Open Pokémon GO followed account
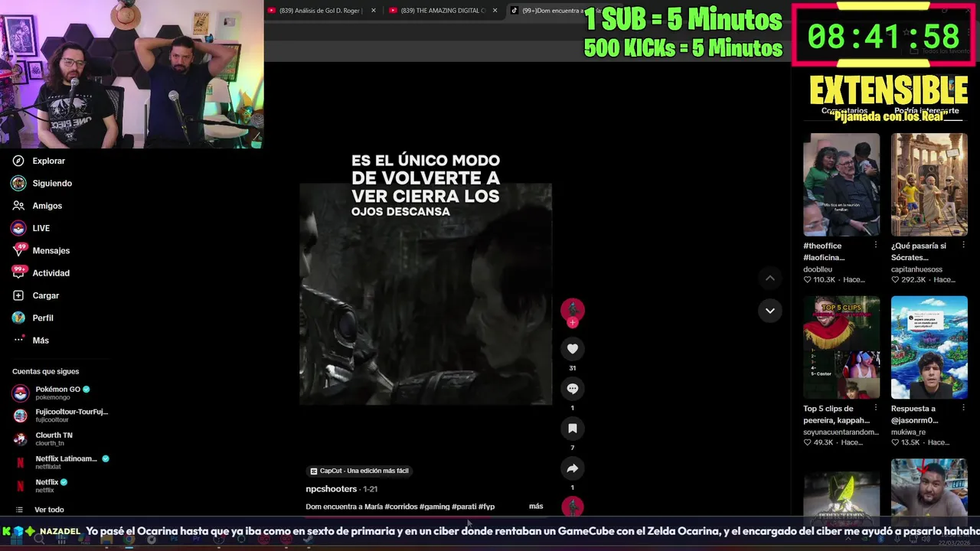This screenshot has height=551, width=980. 60,393
